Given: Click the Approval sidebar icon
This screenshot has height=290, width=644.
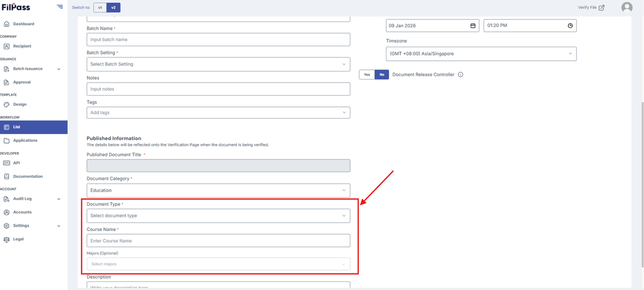Looking at the screenshot, I should coord(6,82).
